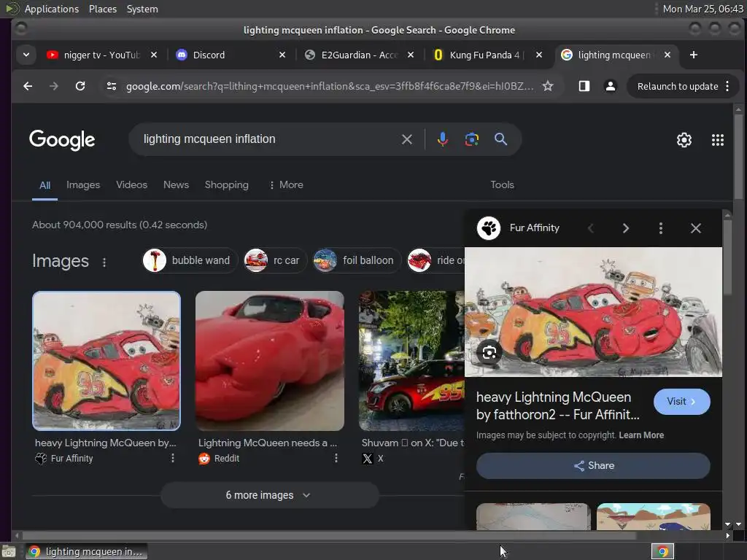Open the Chrome profile icon
747x560 pixels.
point(611,86)
